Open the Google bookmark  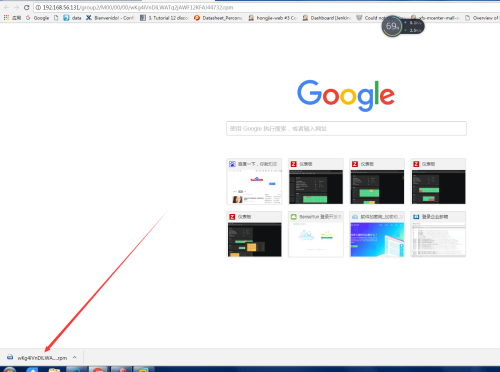37,18
